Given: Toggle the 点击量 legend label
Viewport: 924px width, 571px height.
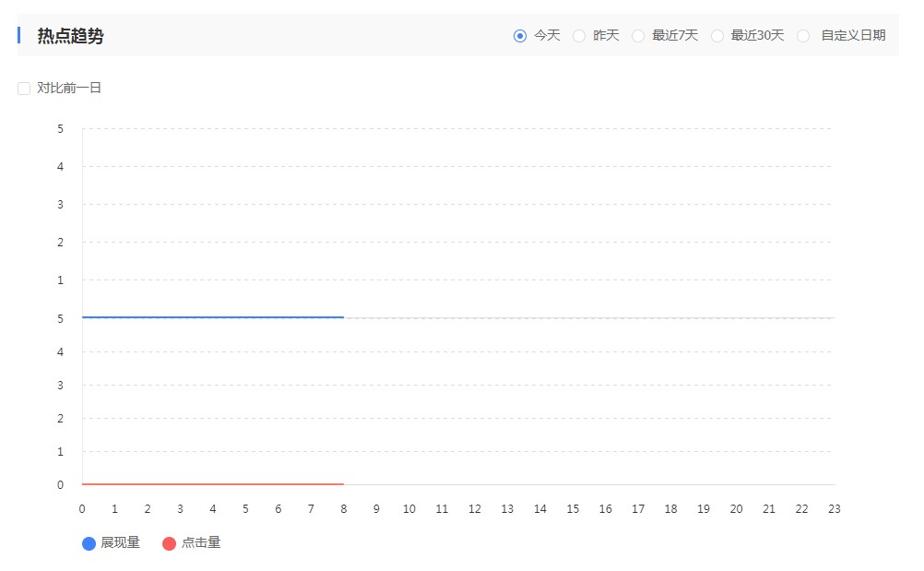Looking at the screenshot, I should click(201, 542).
